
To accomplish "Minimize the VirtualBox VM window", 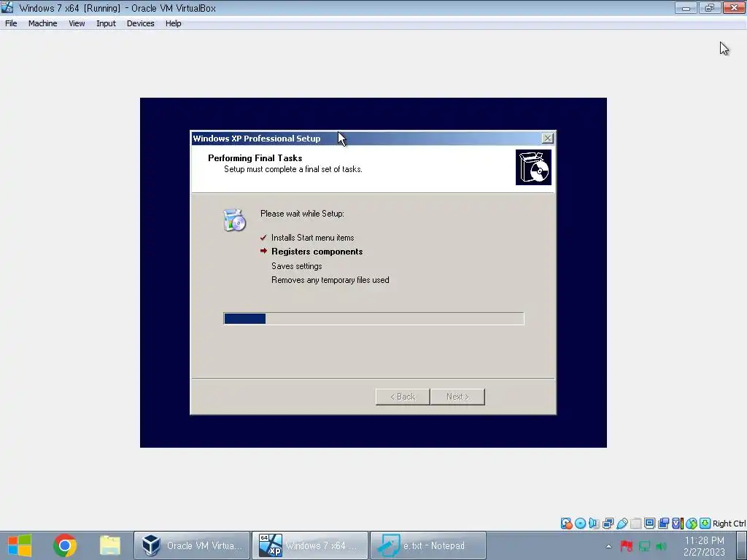I will click(686, 7).
